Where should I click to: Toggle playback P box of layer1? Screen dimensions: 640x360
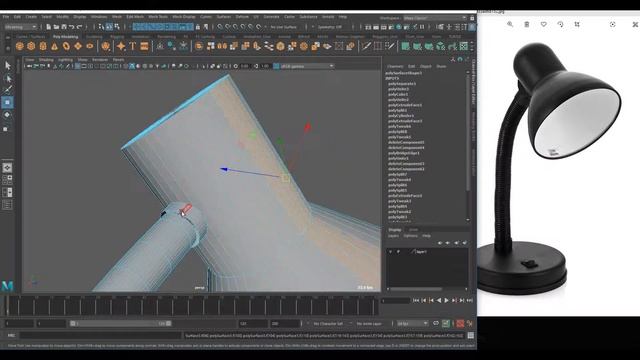pyautogui.click(x=398, y=252)
